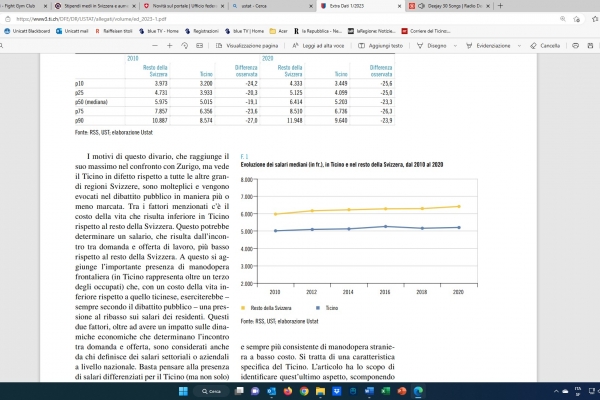
Task: Open Unicatt mail bookmark
Action: pyautogui.click(x=72, y=31)
